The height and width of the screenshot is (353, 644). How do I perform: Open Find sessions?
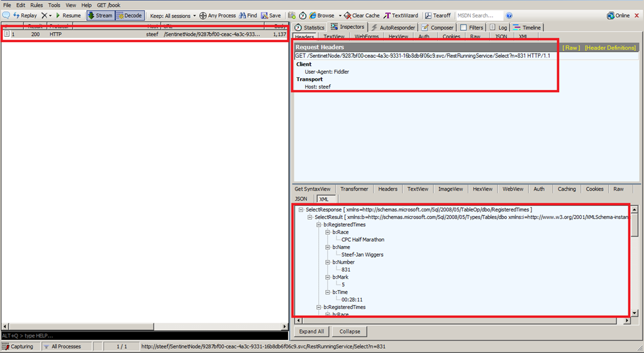[248, 15]
